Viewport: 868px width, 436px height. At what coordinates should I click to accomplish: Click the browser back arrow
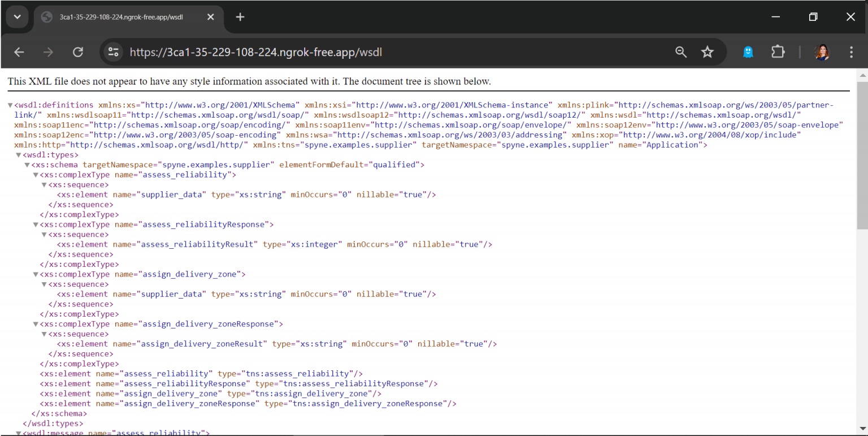[x=19, y=52]
